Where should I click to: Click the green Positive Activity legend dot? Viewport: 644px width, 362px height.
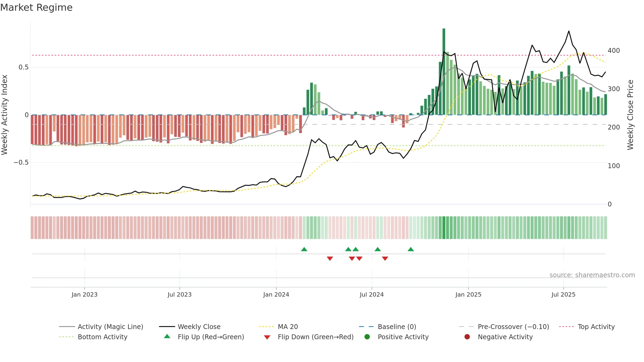pos(367,337)
